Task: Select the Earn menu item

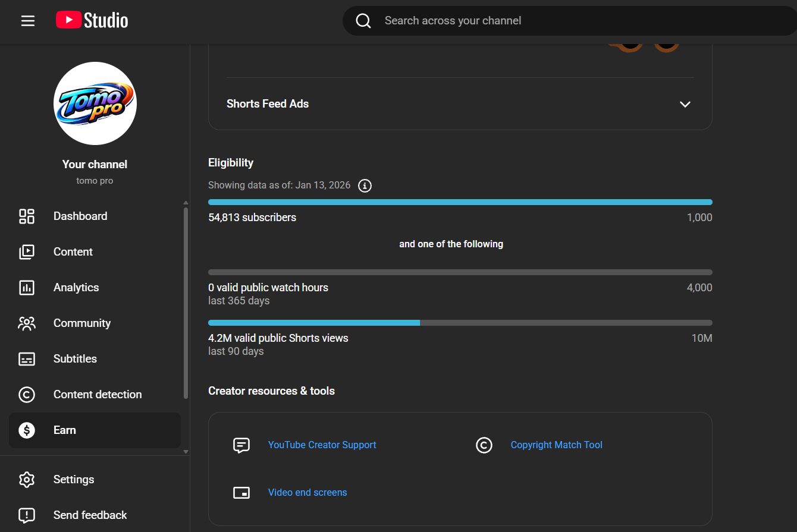Action: click(64, 430)
